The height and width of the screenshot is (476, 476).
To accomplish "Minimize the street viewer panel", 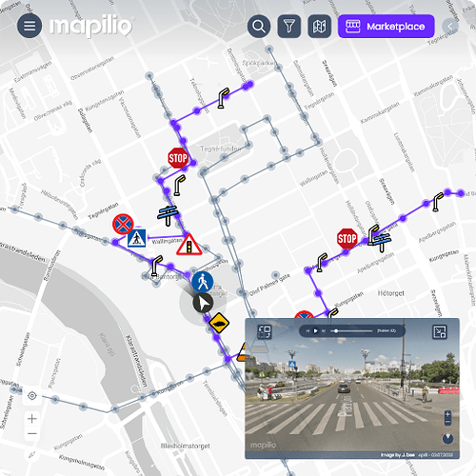I will pos(440,332).
